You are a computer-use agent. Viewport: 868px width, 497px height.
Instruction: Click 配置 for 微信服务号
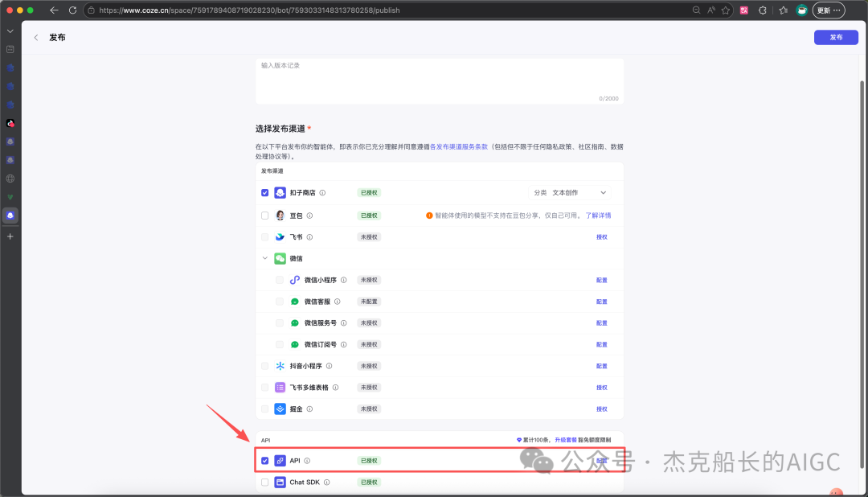(x=602, y=323)
